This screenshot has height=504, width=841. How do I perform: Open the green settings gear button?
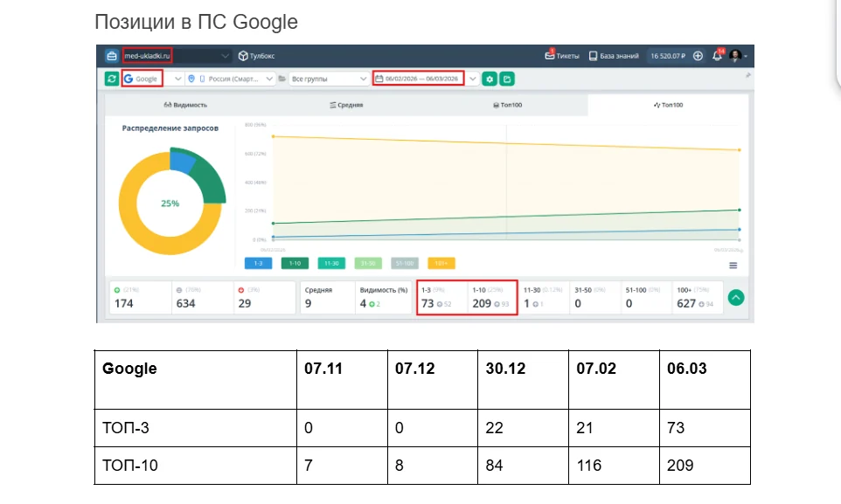(x=490, y=79)
